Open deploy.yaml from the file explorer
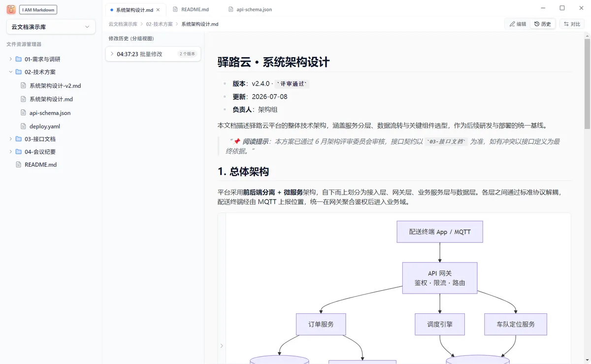591x364 pixels. [44, 126]
